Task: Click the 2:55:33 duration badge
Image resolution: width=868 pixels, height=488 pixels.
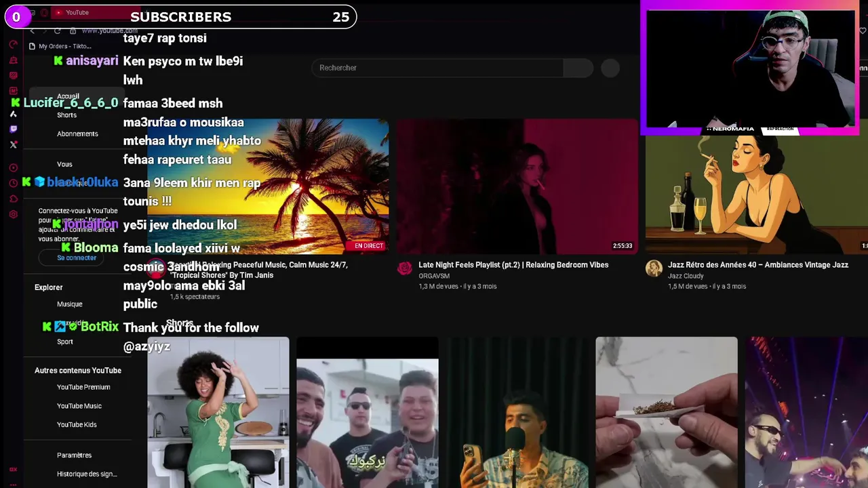Action: [623, 246]
